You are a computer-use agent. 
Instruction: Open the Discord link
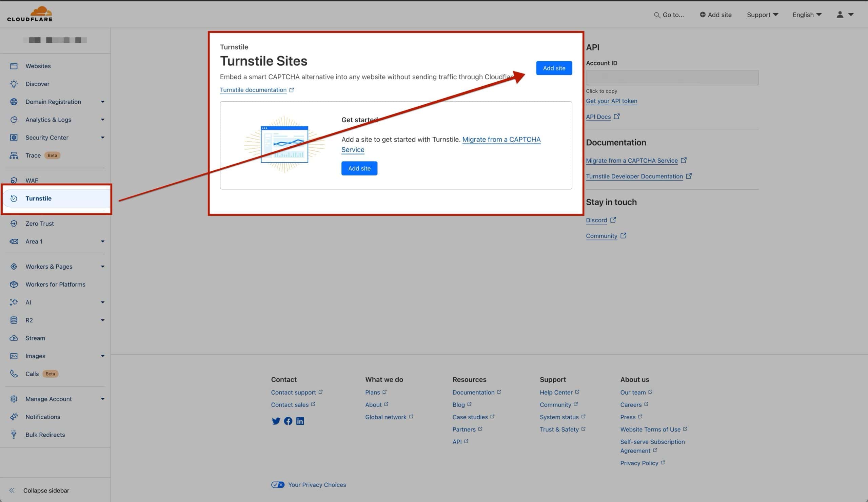601,220
